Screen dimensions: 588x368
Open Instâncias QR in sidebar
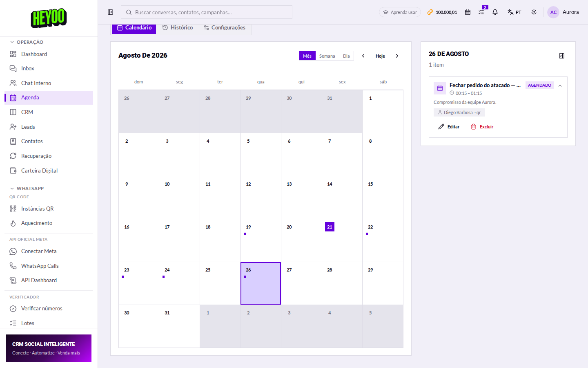(x=49, y=209)
